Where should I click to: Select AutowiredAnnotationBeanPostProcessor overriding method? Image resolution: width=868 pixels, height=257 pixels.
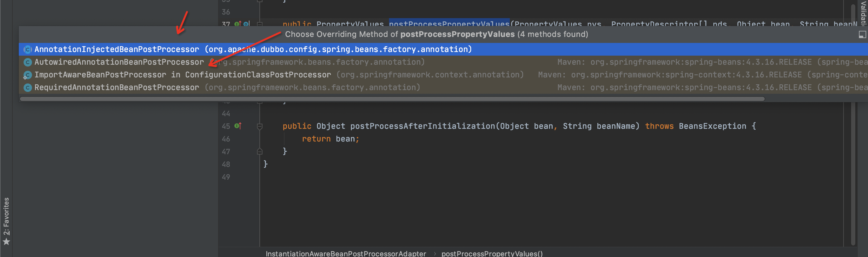click(x=443, y=62)
